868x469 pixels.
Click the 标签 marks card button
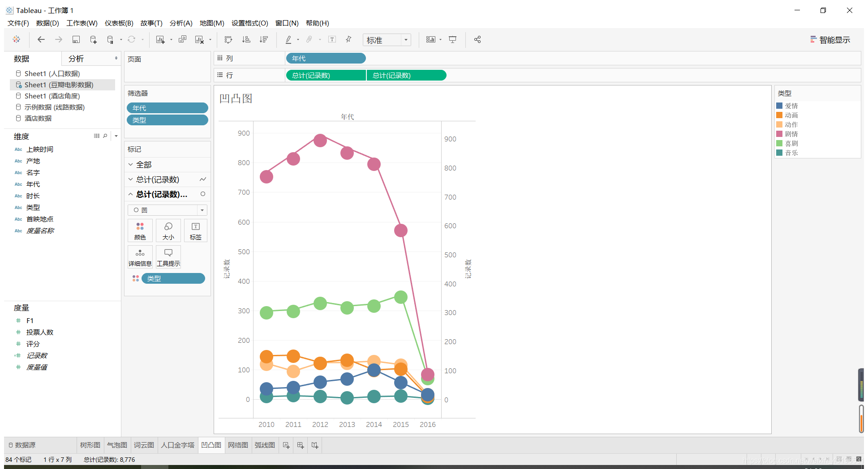click(196, 230)
